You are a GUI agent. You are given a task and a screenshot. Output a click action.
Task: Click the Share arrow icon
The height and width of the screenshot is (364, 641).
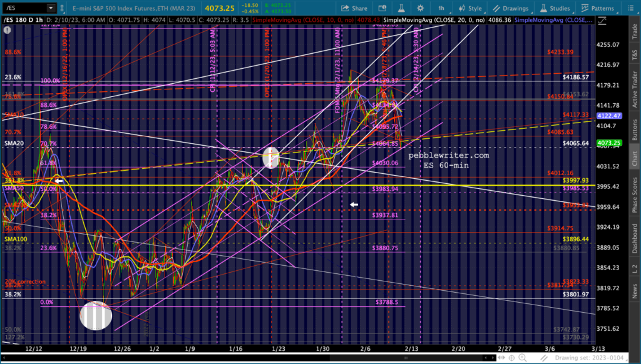coord(346,8)
